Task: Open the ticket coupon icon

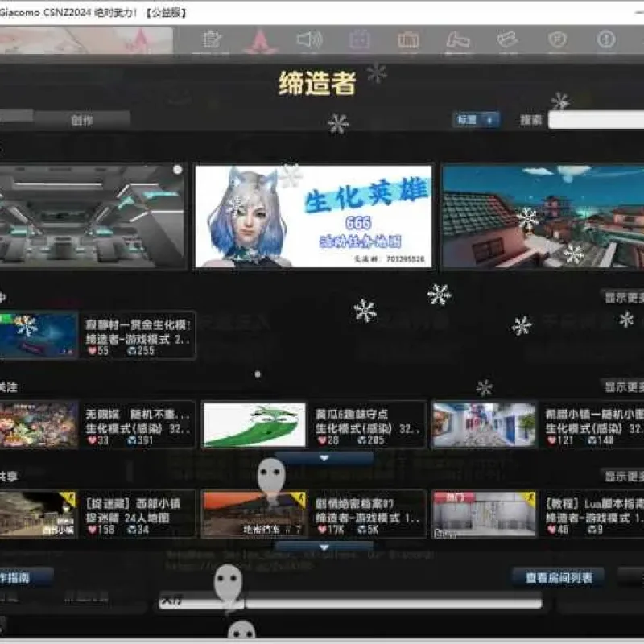Action: pyautogui.click(x=507, y=39)
